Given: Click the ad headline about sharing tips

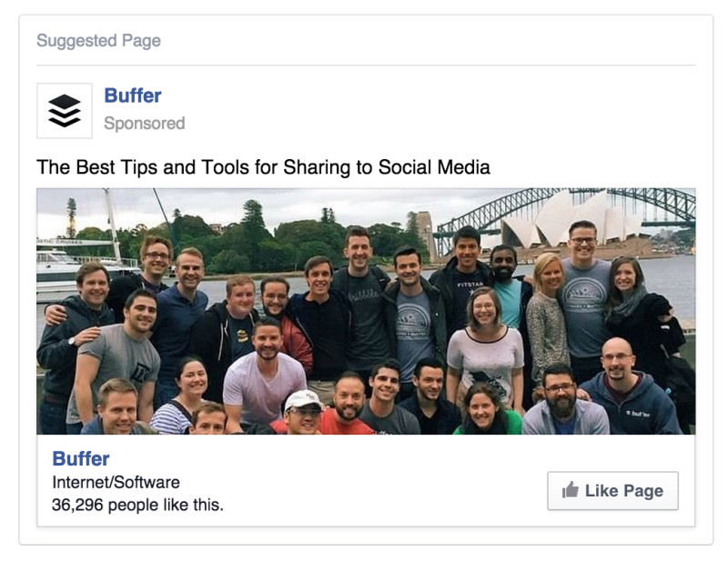Looking at the screenshot, I should click(263, 167).
